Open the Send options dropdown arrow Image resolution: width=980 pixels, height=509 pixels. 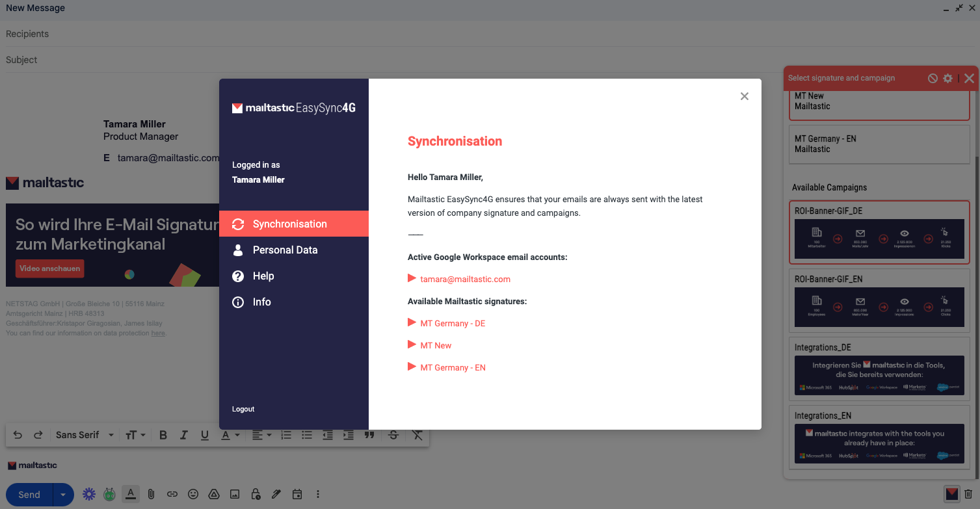click(x=63, y=495)
